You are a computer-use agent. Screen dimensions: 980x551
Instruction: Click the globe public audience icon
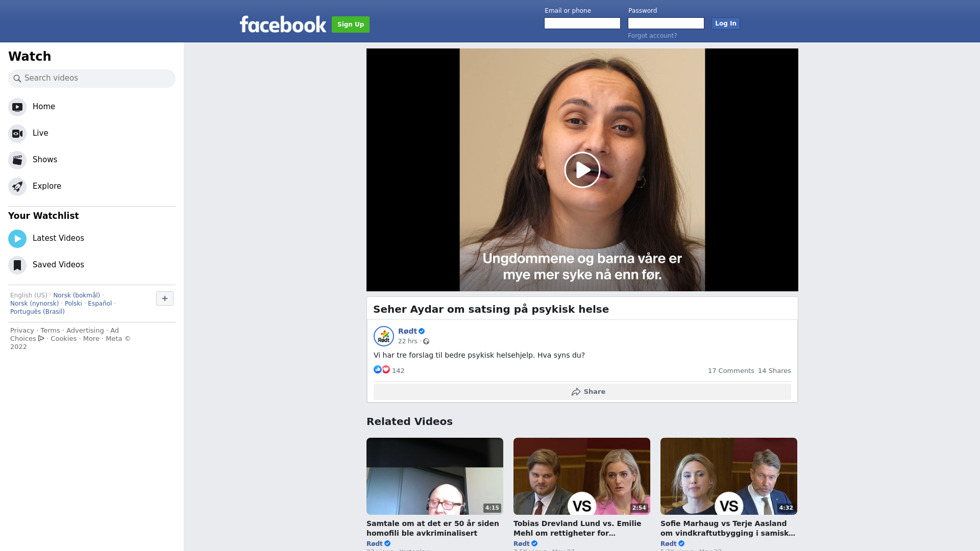[426, 342]
